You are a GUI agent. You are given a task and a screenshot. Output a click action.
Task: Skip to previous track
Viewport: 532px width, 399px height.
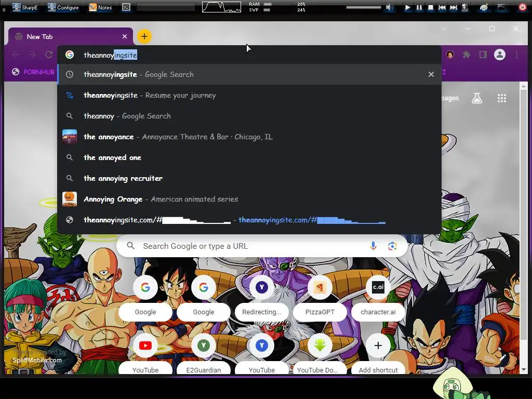(442, 7)
